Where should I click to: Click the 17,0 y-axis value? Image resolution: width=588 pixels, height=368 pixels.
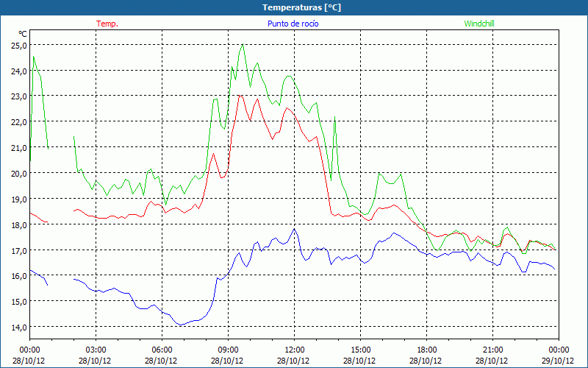(20, 250)
